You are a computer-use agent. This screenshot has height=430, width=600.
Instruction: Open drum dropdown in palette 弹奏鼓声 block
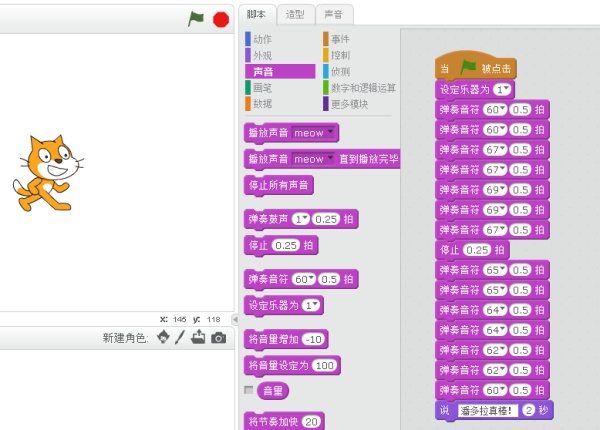[x=305, y=218]
